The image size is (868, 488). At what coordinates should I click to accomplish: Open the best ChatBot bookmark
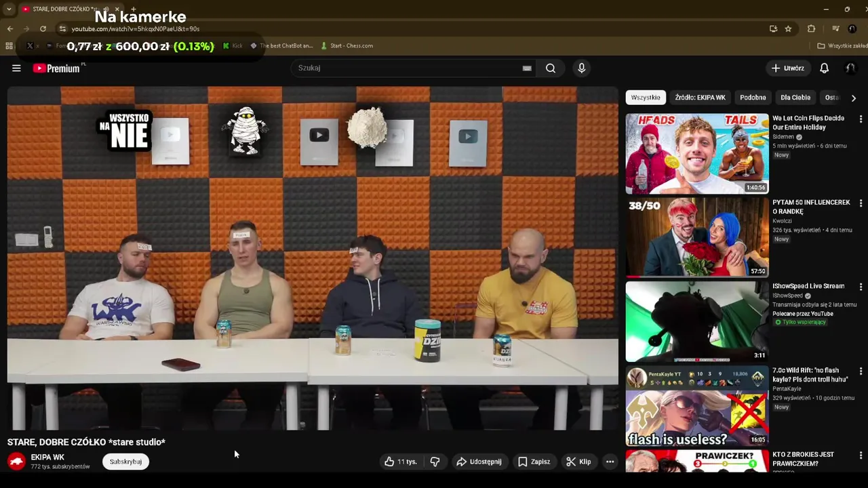[281, 45]
